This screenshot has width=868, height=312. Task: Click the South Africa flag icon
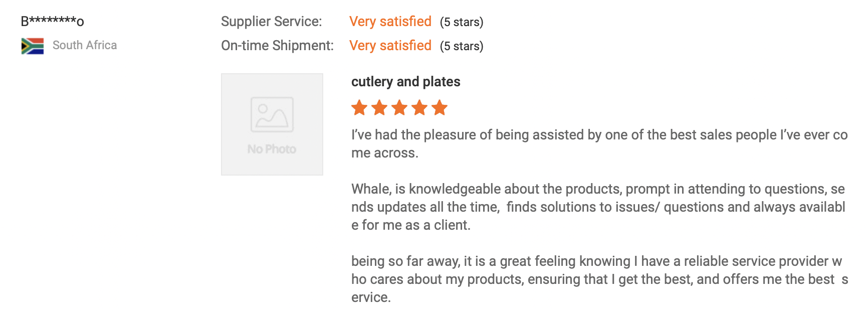click(33, 46)
